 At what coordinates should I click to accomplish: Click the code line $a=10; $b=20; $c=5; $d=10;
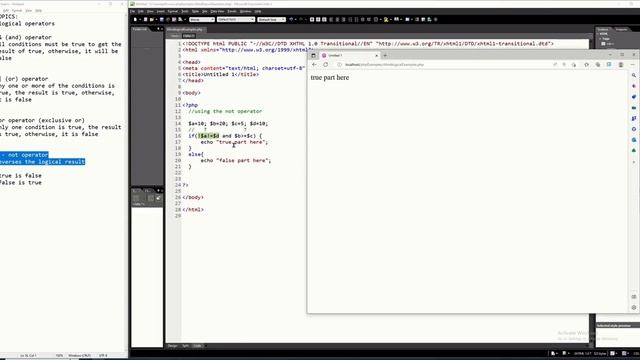tap(228, 124)
